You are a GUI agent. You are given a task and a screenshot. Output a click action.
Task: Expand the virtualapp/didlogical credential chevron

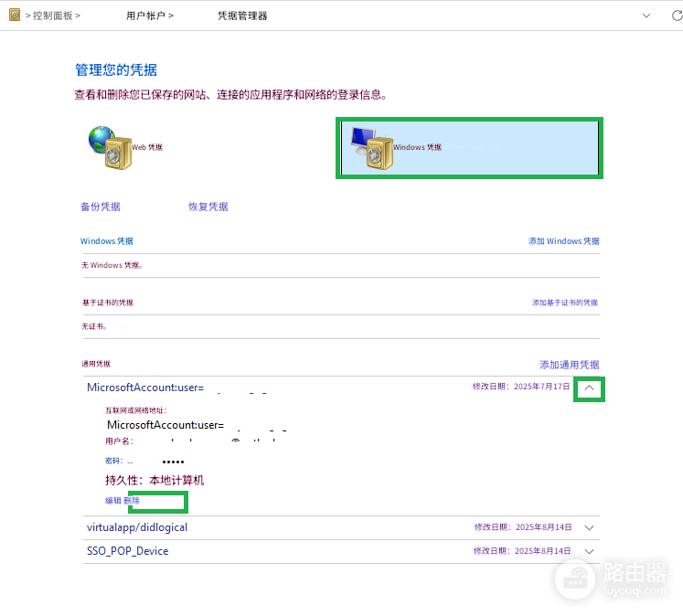point(589,527)
